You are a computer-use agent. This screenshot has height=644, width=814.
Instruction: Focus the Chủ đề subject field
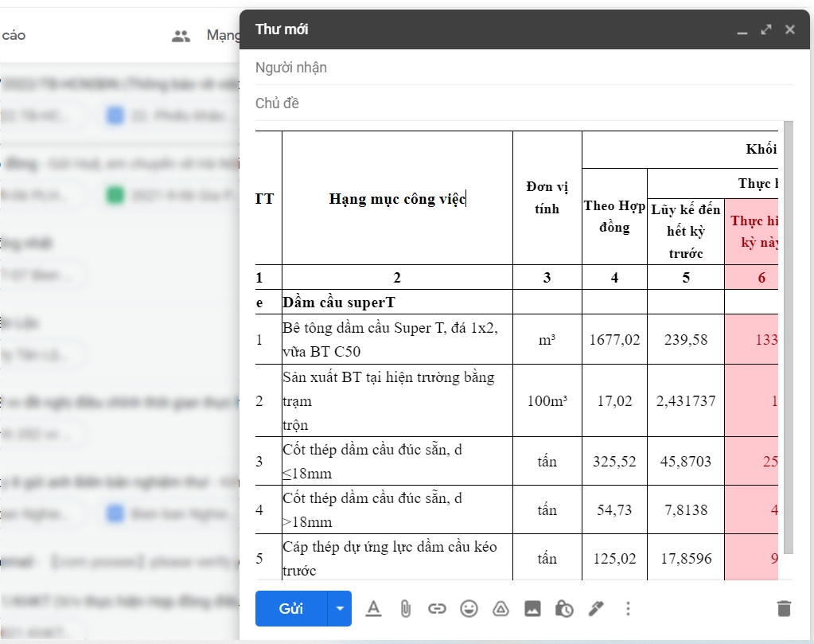click(524, 103)
